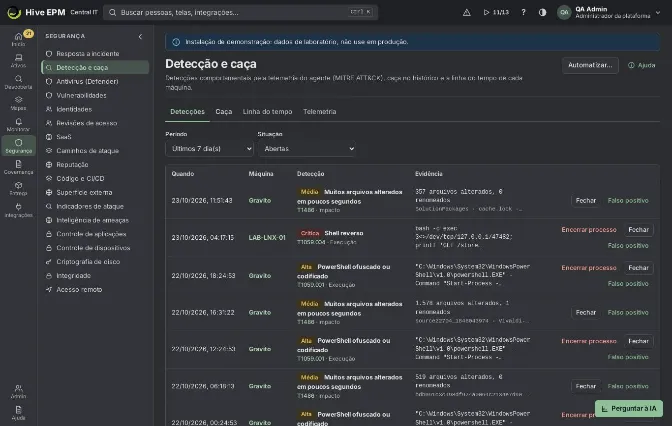Switch to the Detecções tab
Screen dimensions: 672x426
[187, 111]
